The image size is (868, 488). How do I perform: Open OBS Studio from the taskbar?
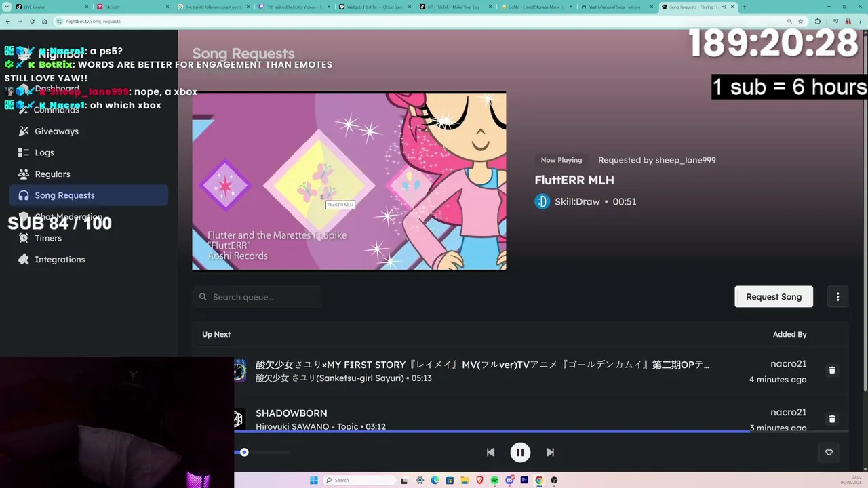pos(554,480)
